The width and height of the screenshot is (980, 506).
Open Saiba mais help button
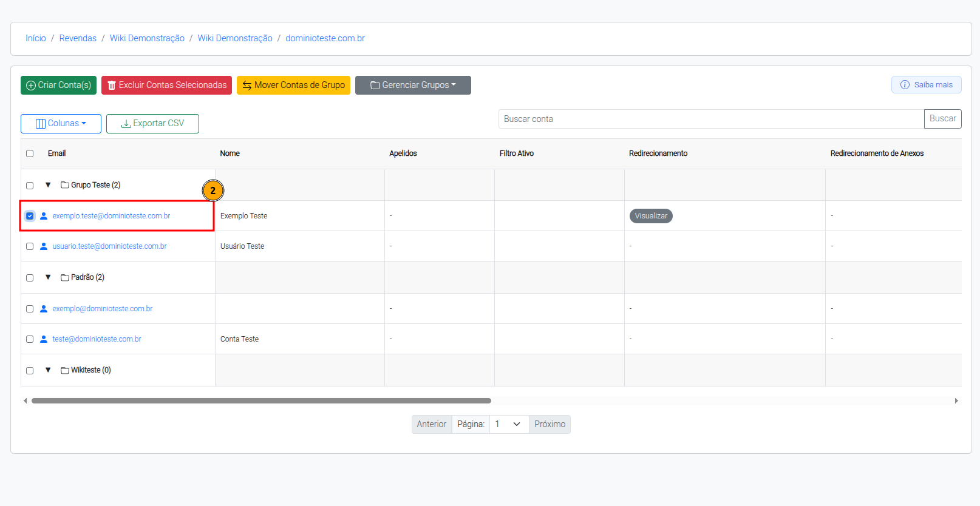926,85
